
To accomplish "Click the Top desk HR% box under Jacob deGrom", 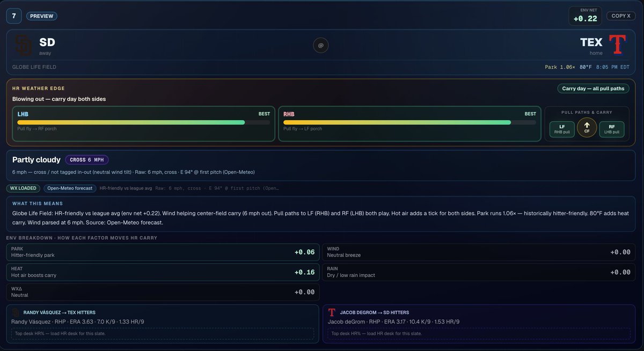I will click(479, 334).
